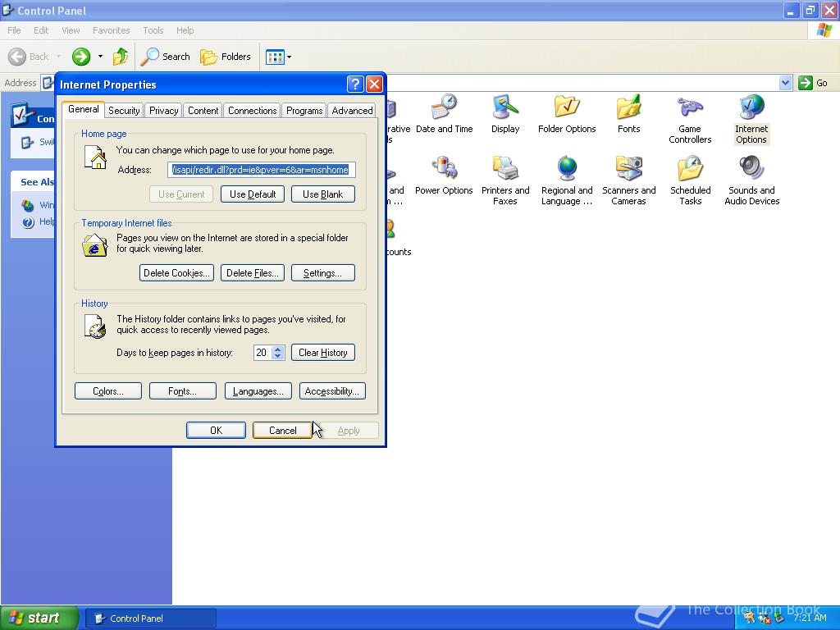This screenshot has height=630, width=840.
Task: Open Folder Options icon
Action: click(x=567, y=113)
